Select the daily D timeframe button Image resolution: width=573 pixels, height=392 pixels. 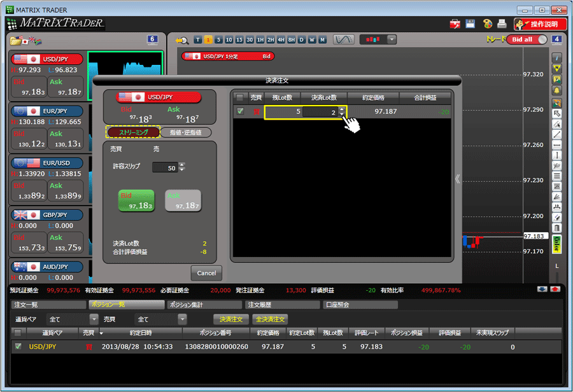tap(302, 40)
